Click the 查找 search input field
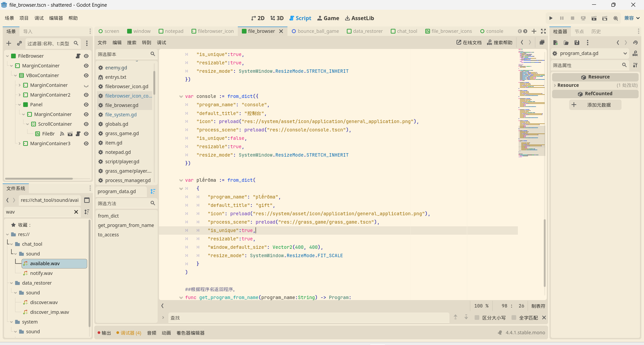The image size is (644, 345). click(309, 318)
